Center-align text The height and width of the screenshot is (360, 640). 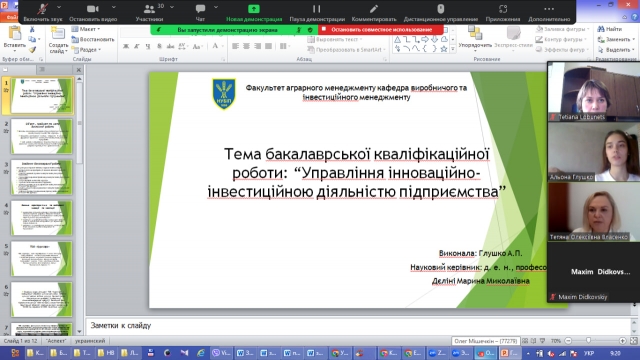[247, 46]
